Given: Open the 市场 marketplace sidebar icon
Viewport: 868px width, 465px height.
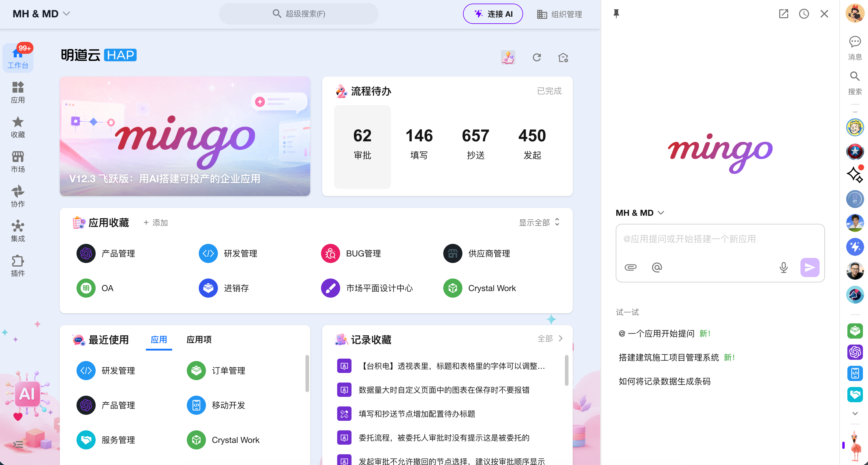Looking at the screenshot, I should 18,162.
